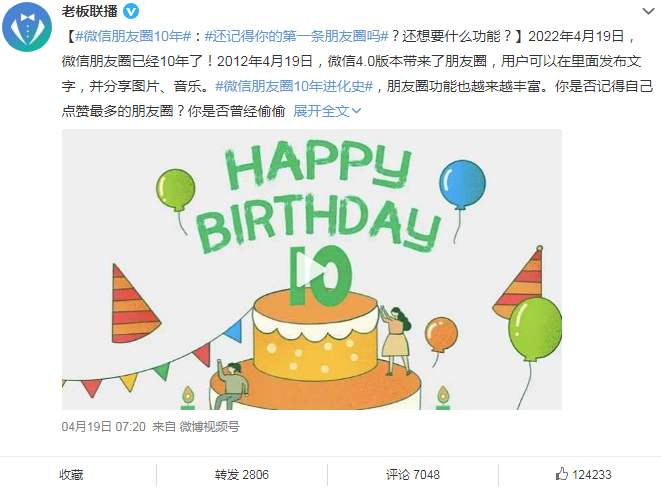The height and width of the screenshot is (488, 661).
Task: Click the blue balloon in video
Action: pyautogui.click(x=462, y=185)
